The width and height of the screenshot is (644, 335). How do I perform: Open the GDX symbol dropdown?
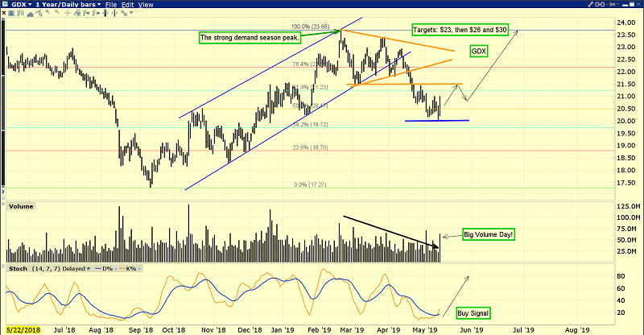(x=20, y=4)
